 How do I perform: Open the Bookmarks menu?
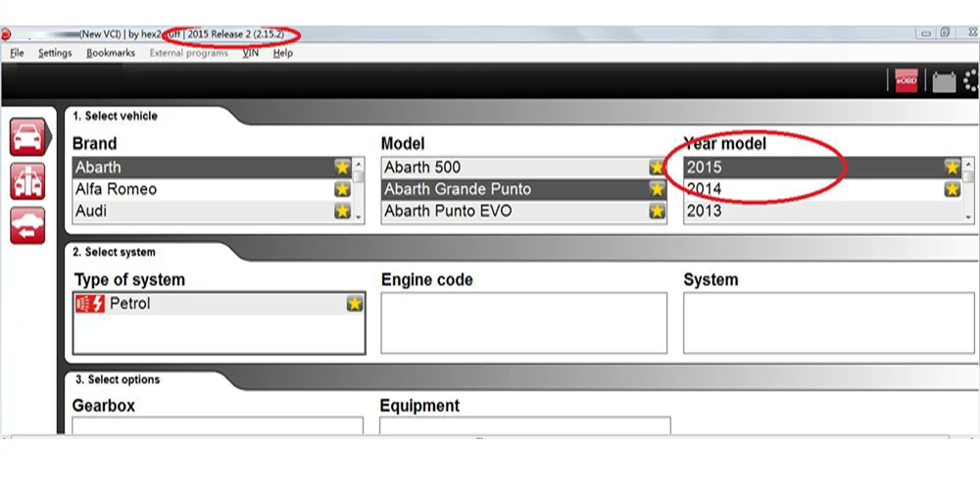click(x=111, y=53)
